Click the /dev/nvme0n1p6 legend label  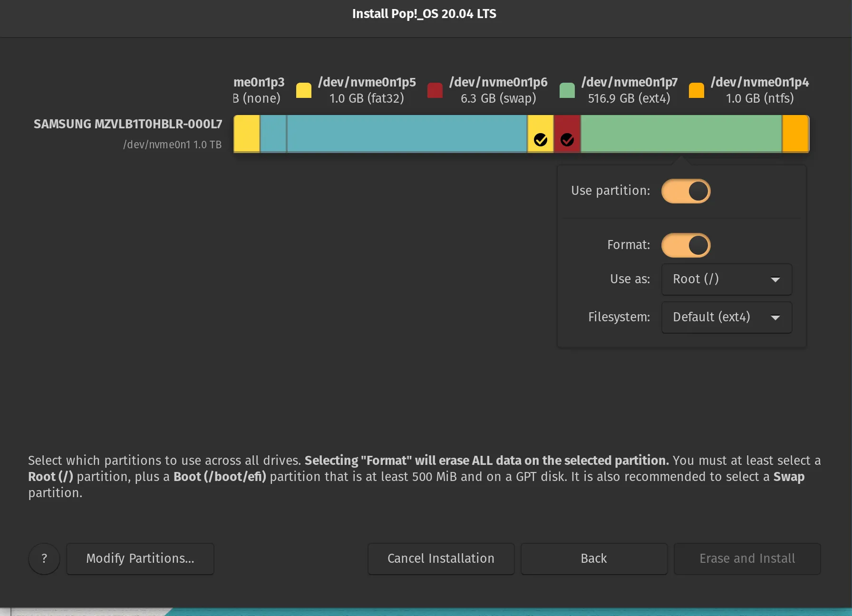point(498,82)
